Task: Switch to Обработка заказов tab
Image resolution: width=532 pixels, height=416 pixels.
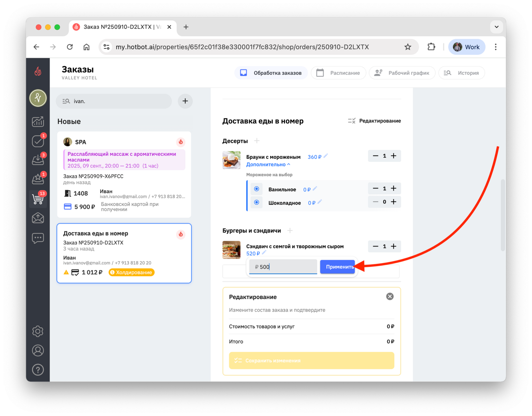Action: pyautogui.click(x=271, y=73)
